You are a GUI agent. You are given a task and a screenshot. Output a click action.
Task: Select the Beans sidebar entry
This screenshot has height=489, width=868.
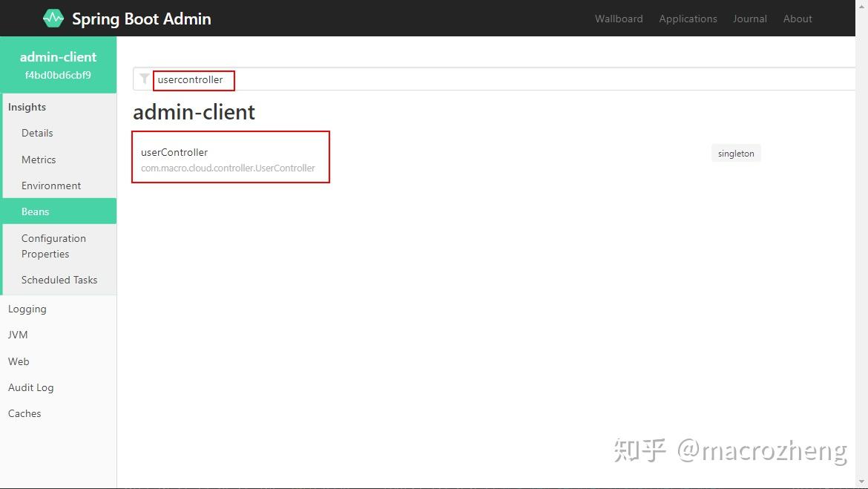pyautogui.click(x=35, y=211)
